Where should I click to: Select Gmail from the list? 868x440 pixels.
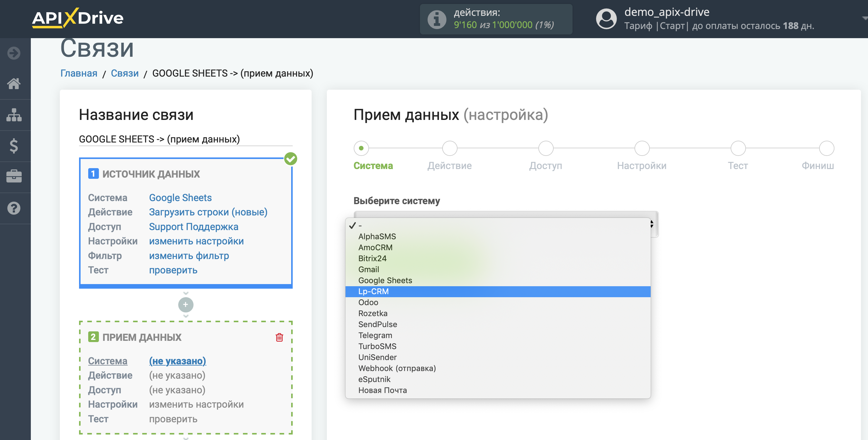[x=498, y=269]
